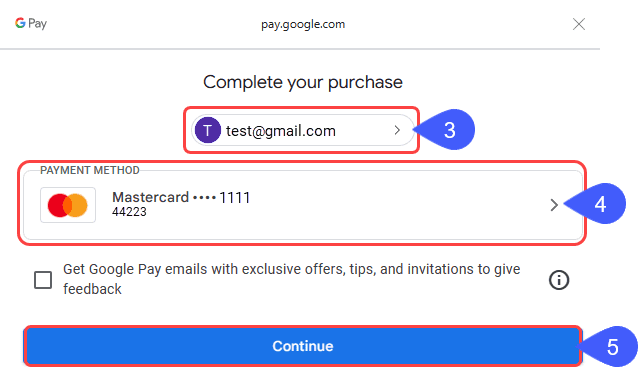
Task: Click the Mastercard logo icon
Action: coord(68,205)
